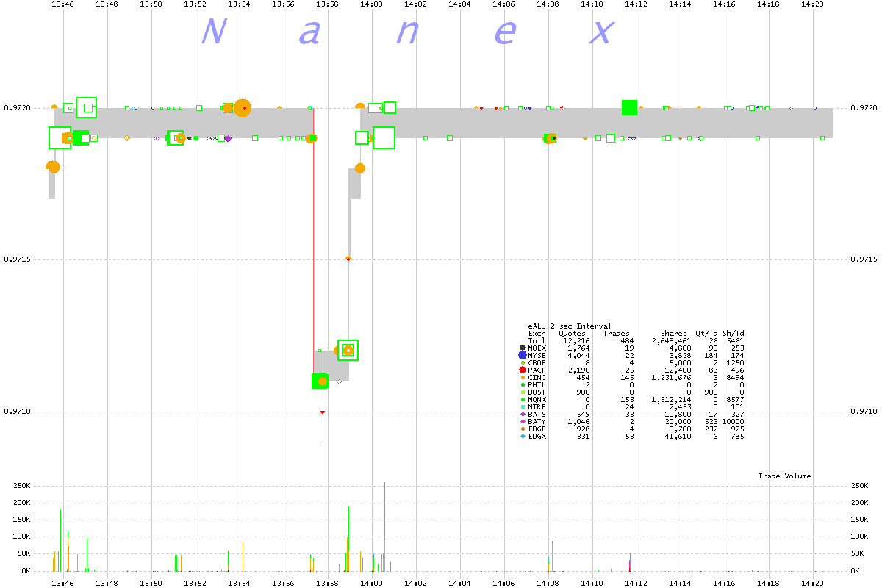The height and width of the screenshot is (588, 882).
Task: Click the 'Trades' column header
Action: click(x=616, y=333)
